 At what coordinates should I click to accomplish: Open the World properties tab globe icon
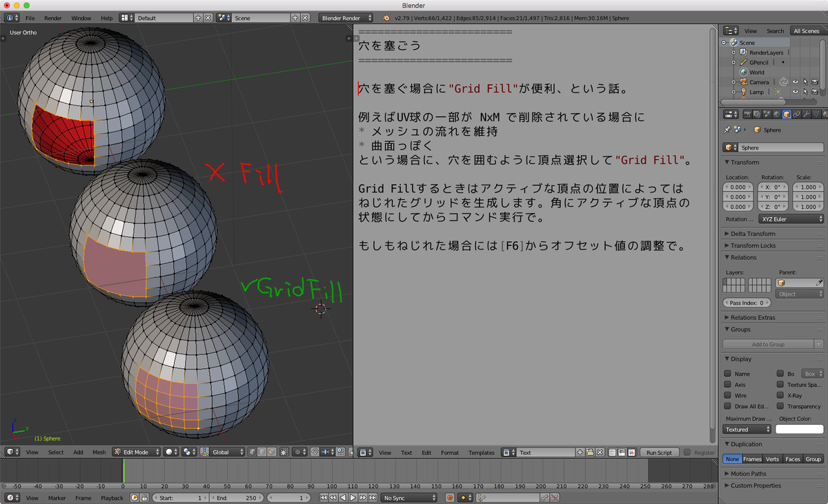point(776,114)
